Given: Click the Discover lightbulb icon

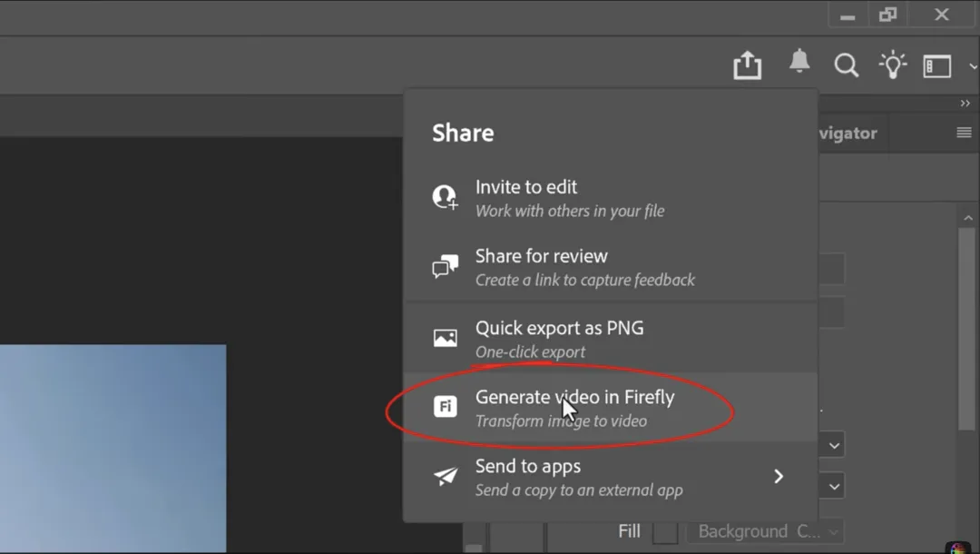Looking at the screenshot, I should tap(892, 64).
